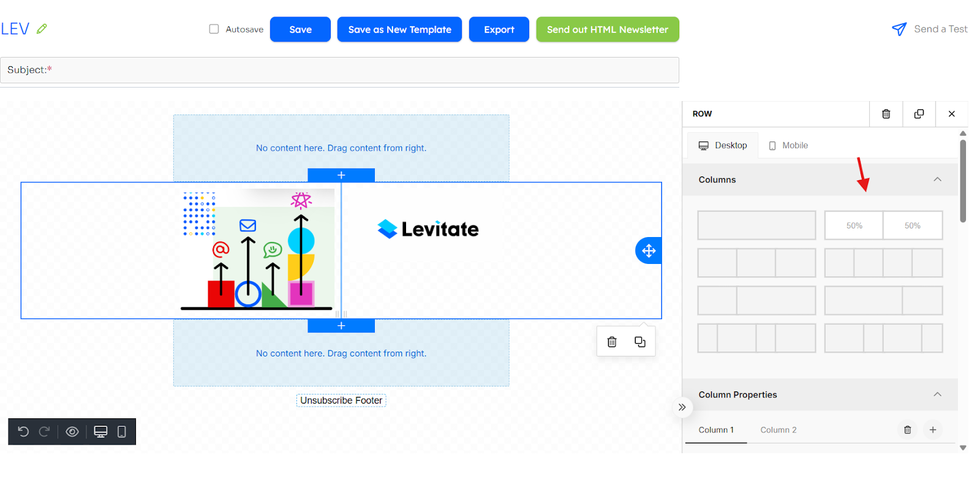Edit the LEV name with the pencil icon
This screenshot has width=980, height=501.
(x=42, y=29)
